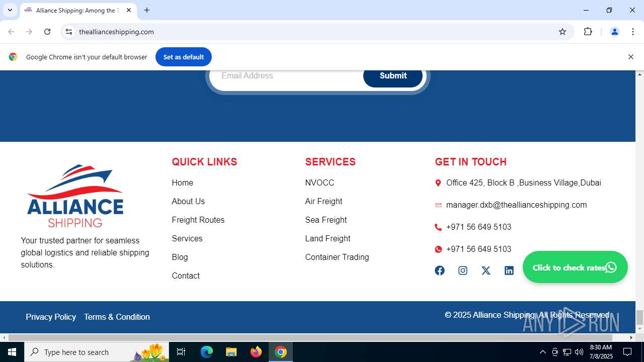Click the office address in Business Village

click(x=524, y=183)
